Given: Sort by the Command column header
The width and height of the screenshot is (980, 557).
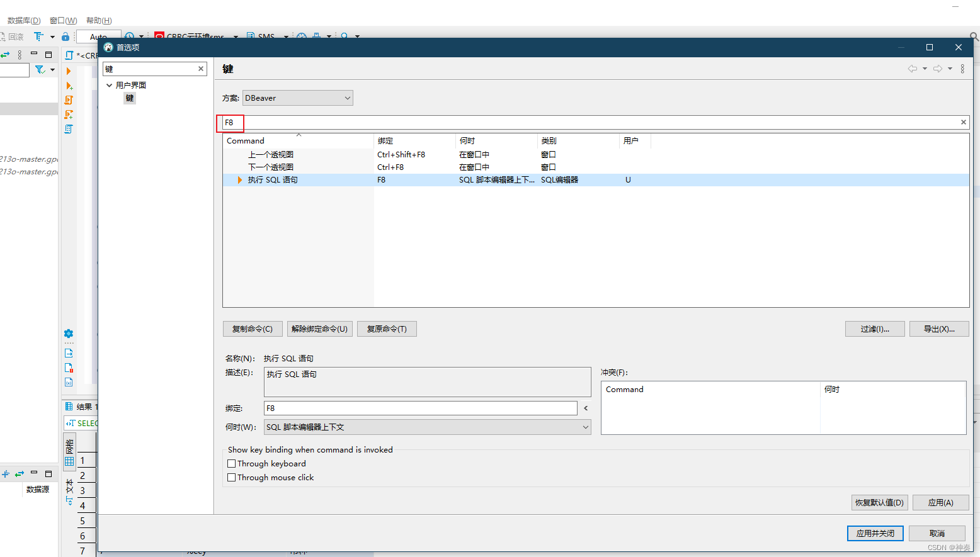Looking at the screenshot, I should point(299,140).
